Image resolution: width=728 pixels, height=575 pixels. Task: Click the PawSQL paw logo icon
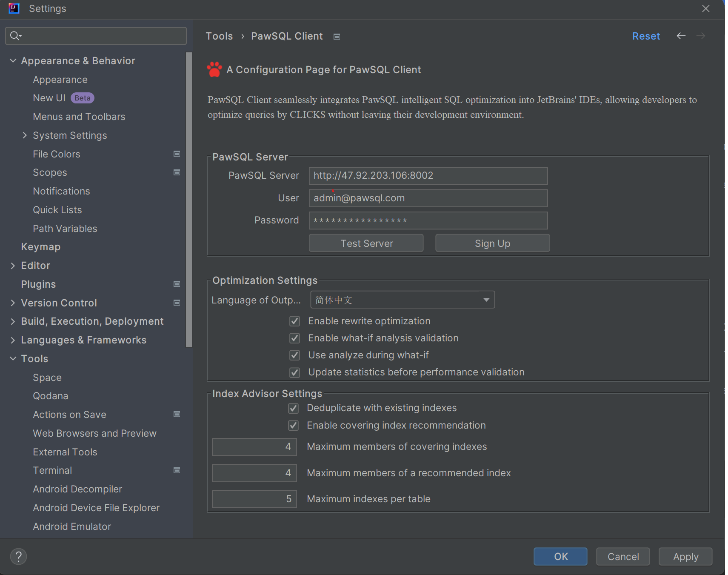214,69
